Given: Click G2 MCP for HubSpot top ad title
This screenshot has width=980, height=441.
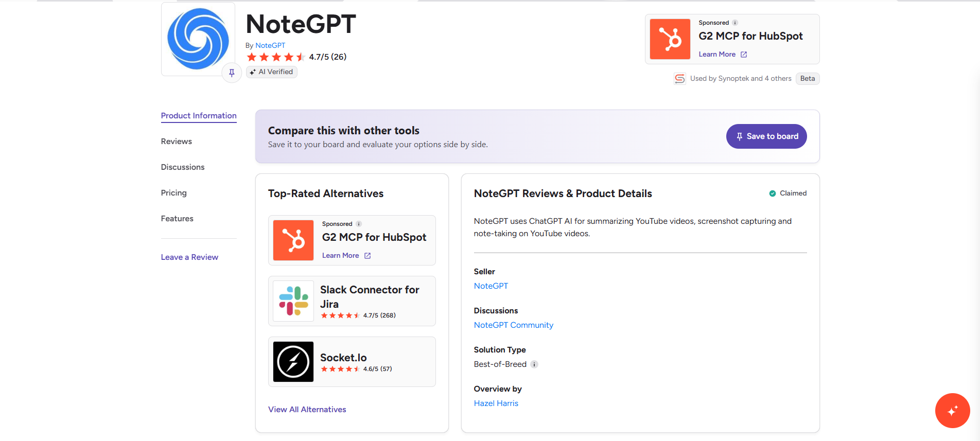Looking at the screenshot, I should pyautogui.click(x=750, y=36).
